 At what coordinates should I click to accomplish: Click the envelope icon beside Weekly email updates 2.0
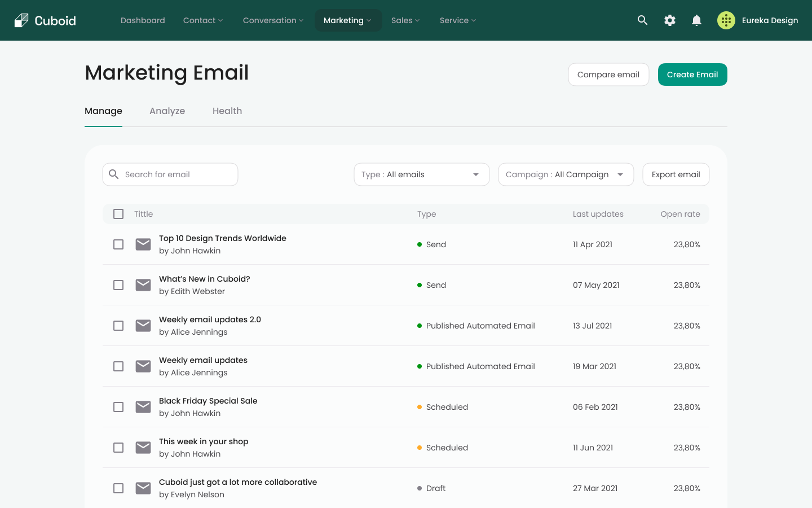143,326
